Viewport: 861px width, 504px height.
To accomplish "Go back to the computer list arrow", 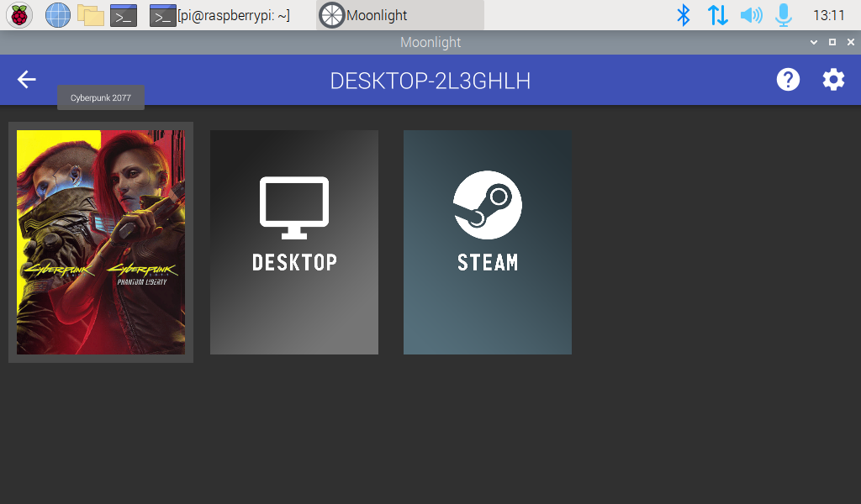I will [26, 80].
